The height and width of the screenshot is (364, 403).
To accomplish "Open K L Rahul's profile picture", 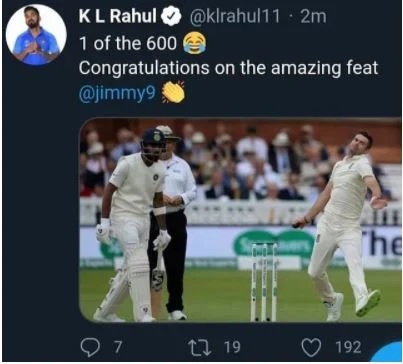I will pos(36,35).
